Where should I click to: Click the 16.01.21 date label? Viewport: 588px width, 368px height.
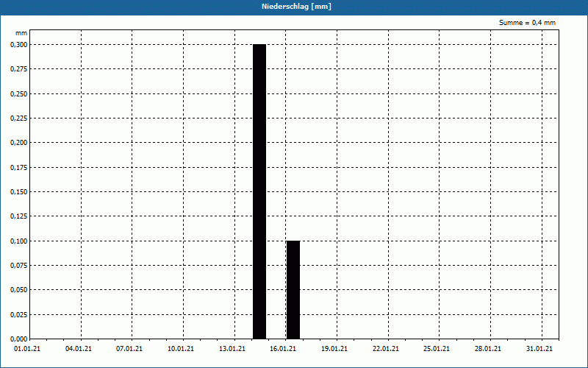pyautogui.click(x=283, y=349)
